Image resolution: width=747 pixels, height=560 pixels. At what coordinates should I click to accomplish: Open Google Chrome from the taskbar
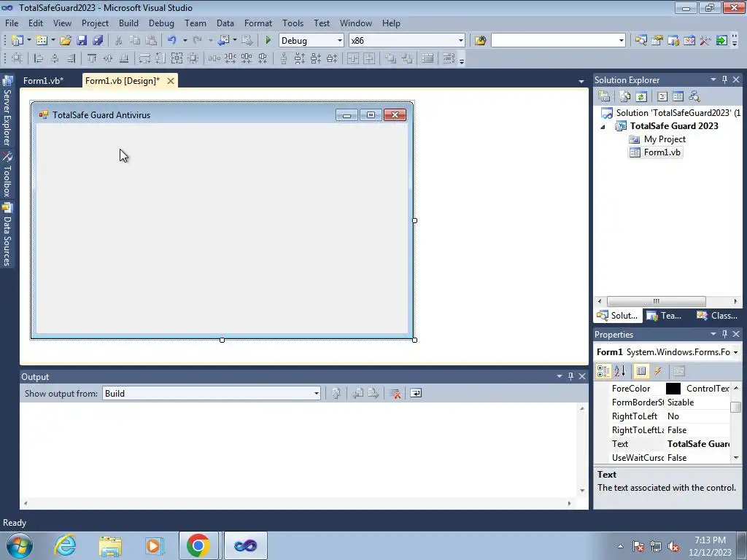click(x=198, y=545)
